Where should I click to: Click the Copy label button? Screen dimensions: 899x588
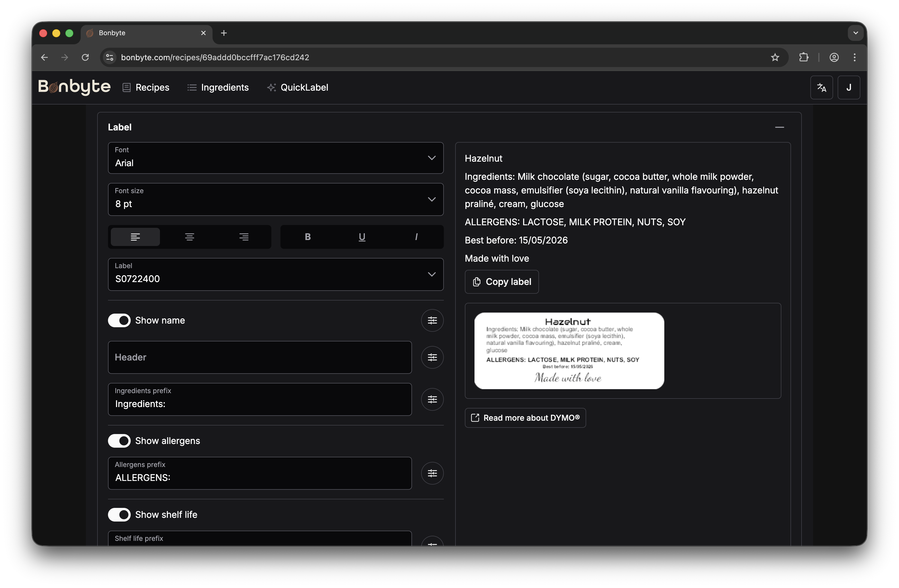(501, 282)
